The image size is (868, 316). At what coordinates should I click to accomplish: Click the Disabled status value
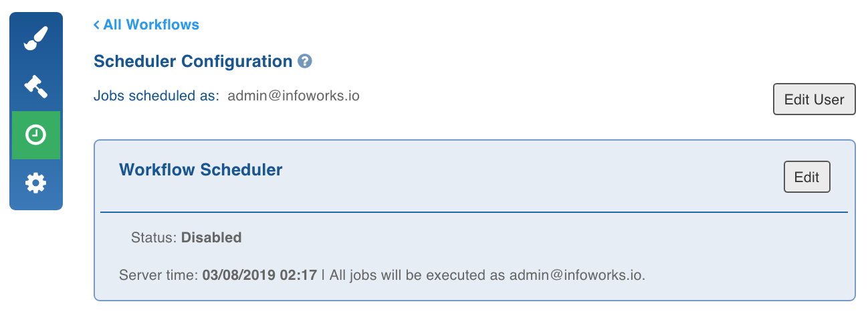211,237
